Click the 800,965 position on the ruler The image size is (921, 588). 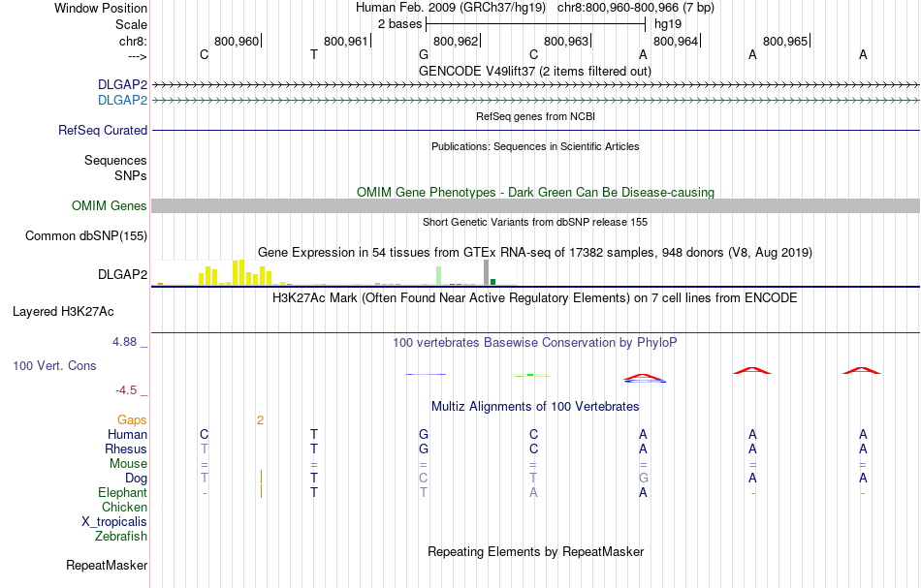click(x=785, y=41)
